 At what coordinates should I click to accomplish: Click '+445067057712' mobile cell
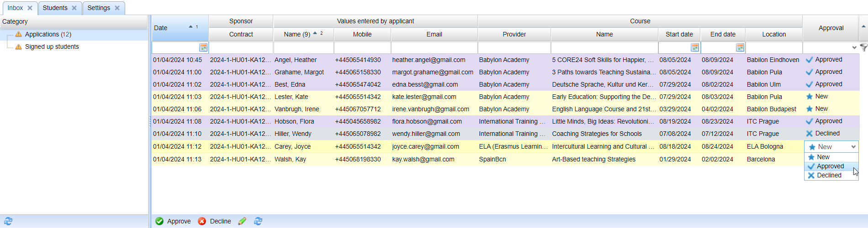coord(358,109)
